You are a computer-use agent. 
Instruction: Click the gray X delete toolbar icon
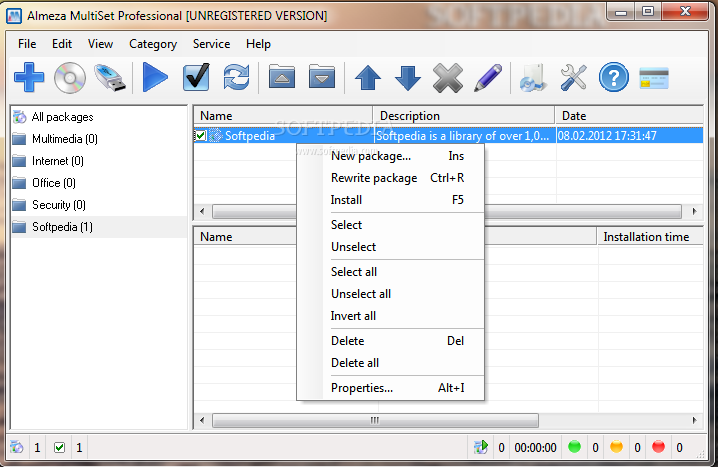pyautogui.click(x=448, y=78)
